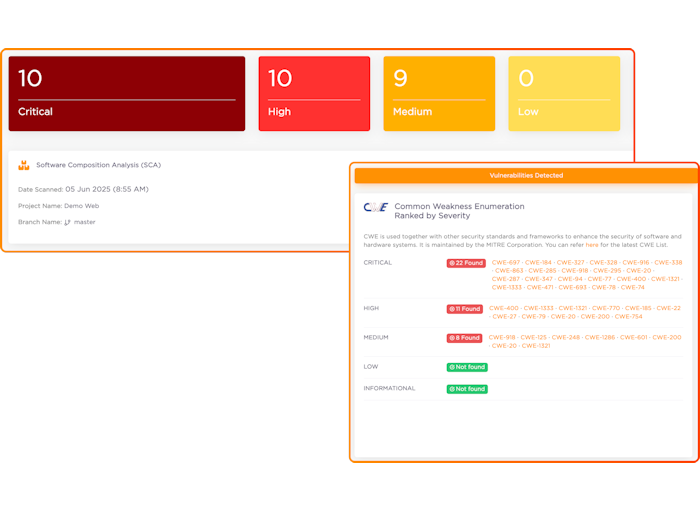Open the CWE-77 link
Screen dimensions: 700x511
600,279
